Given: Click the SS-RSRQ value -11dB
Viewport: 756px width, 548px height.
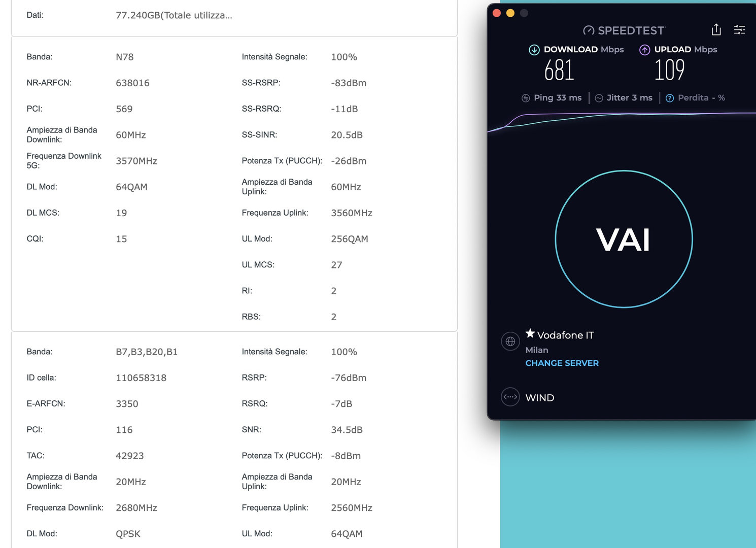Looking at the screenshot, I should (x=345, y=109).
